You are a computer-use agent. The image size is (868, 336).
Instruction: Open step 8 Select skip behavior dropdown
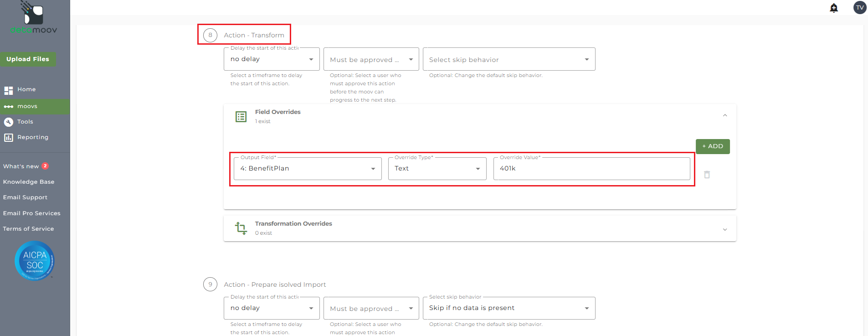point(508,59)
